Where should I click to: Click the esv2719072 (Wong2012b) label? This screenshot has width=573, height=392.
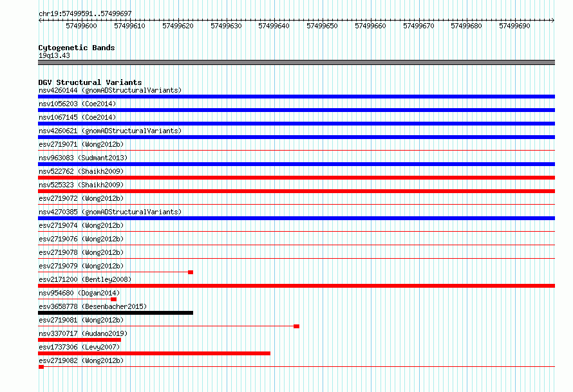tap(81, 198)
